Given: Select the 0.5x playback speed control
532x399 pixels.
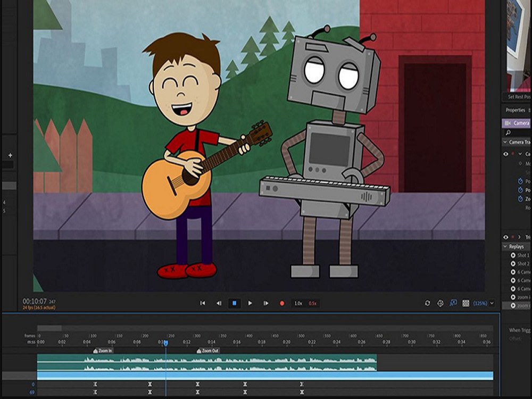Looking at the screenshot, I should click(x=313, y=303).
